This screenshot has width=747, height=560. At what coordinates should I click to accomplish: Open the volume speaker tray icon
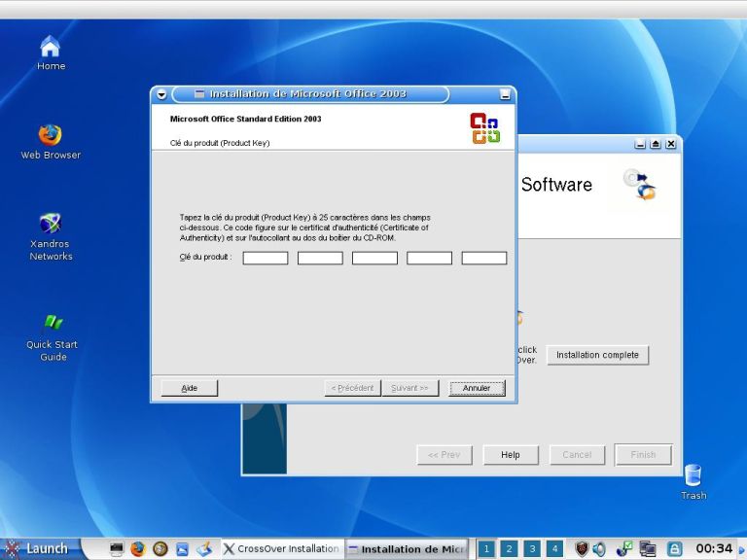(x=599, y=549)
